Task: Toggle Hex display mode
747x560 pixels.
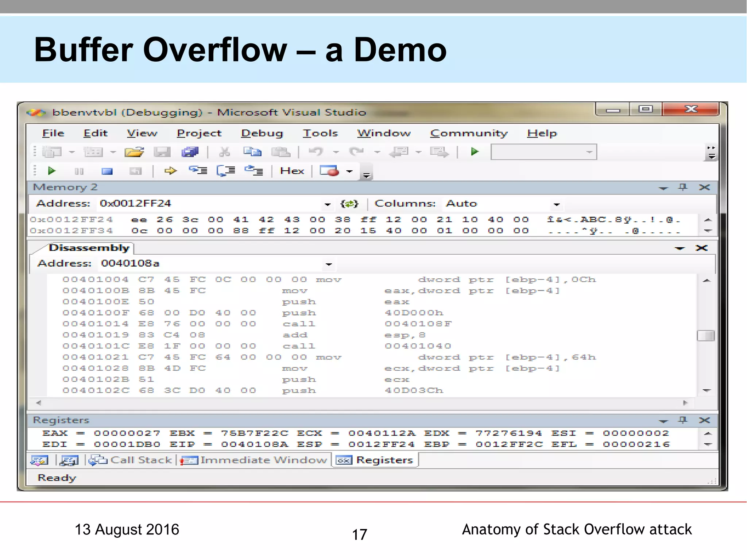Action: [292, 171]
